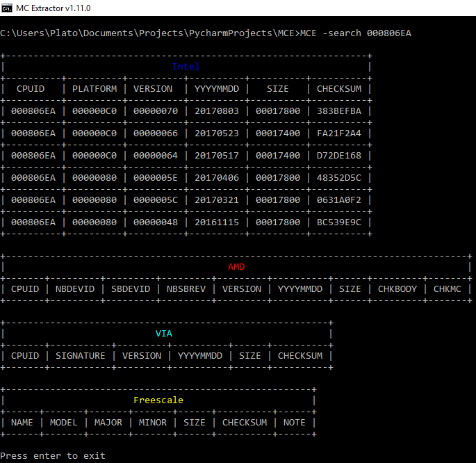Click checksum value 48352D5C

pos(338,178)
